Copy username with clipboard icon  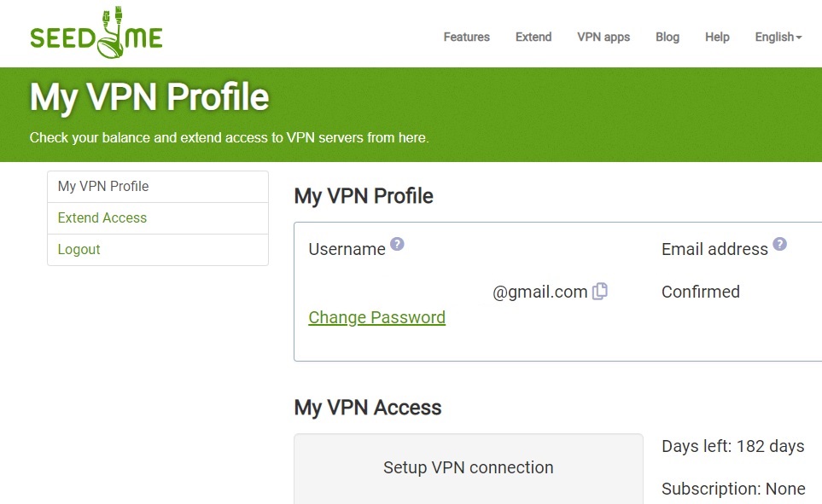(x=600, y=292)
